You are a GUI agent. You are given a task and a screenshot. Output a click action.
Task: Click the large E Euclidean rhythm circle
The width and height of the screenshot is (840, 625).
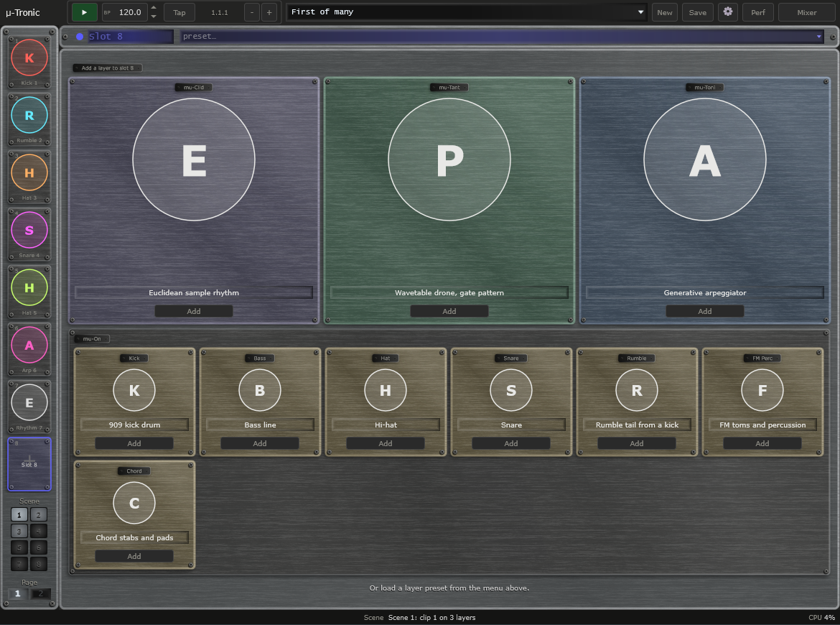pos(194,159)
